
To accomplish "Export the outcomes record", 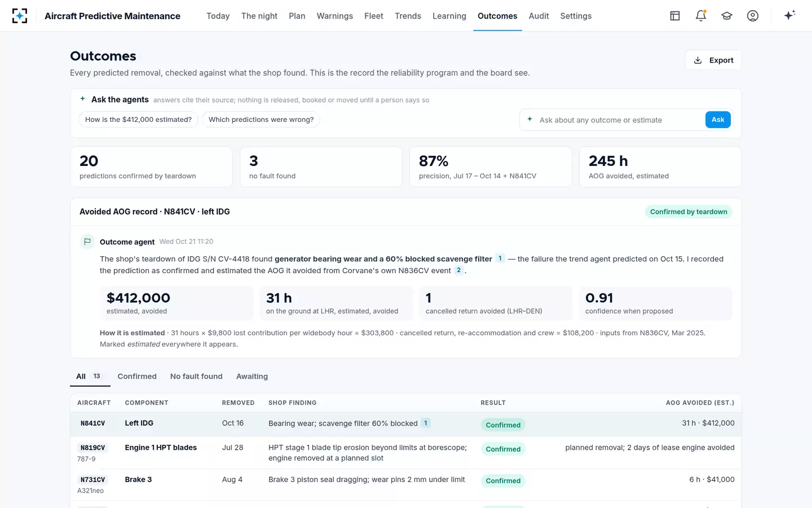I will (x=713, y=60).
